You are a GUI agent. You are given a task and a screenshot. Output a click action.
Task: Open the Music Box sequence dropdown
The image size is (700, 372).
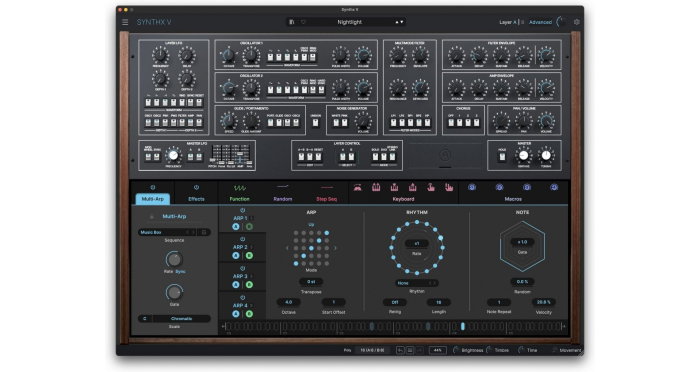point(167,232)
